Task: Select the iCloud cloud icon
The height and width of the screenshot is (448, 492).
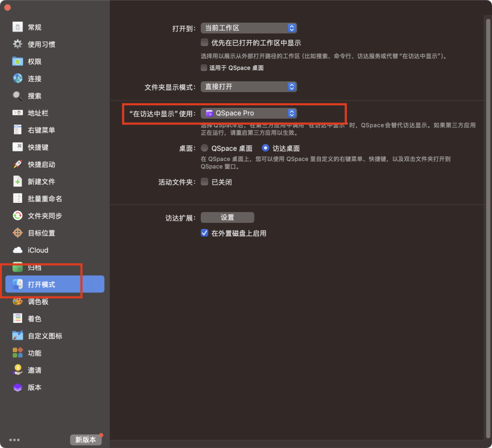Action: pyautogui.click(x=18, y=250)
